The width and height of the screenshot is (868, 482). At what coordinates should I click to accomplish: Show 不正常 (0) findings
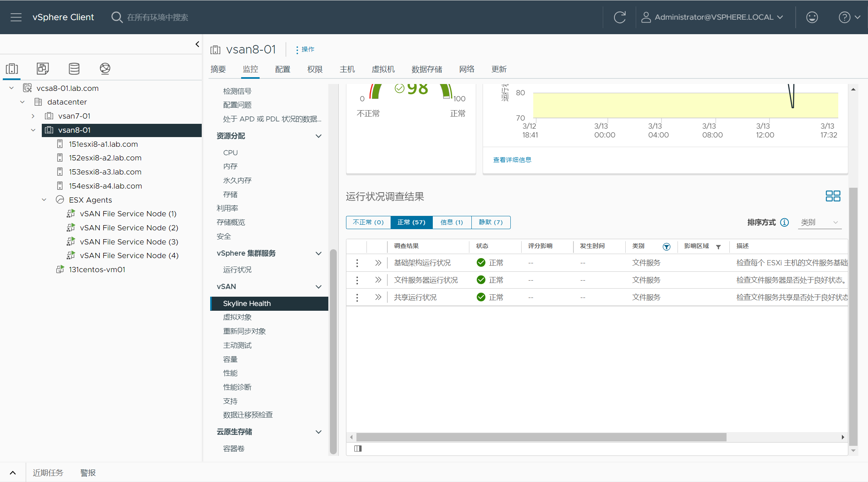pyautogui.click(x=368, y=222)
